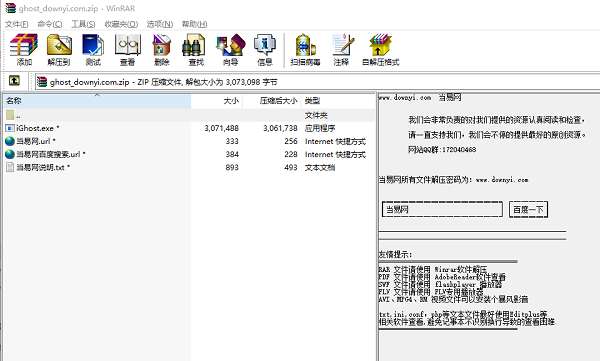The height and width of the screenshot is (361, 600).
Task: Click the up-one-level arrow icon
Action: [x=14, y=81]
